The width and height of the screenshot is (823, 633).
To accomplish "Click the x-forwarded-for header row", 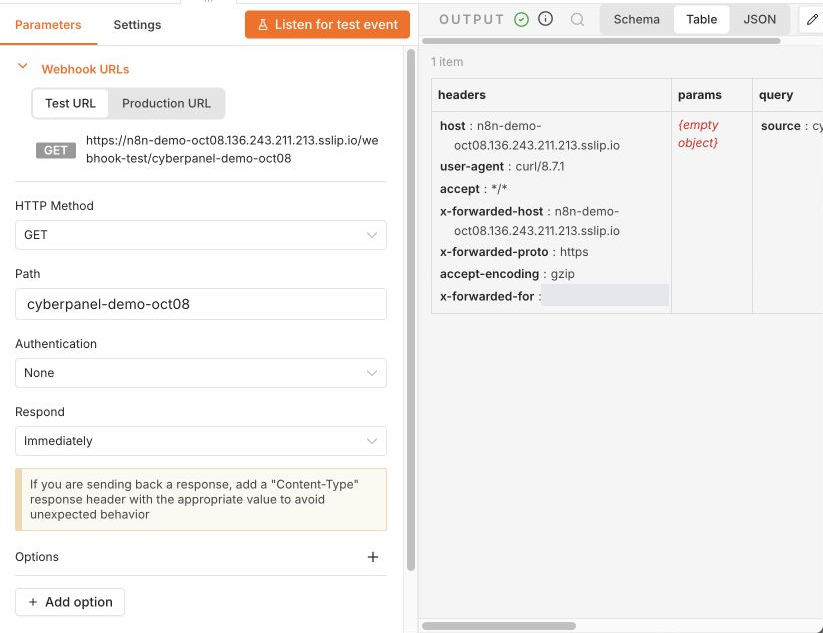I will 554,296.
